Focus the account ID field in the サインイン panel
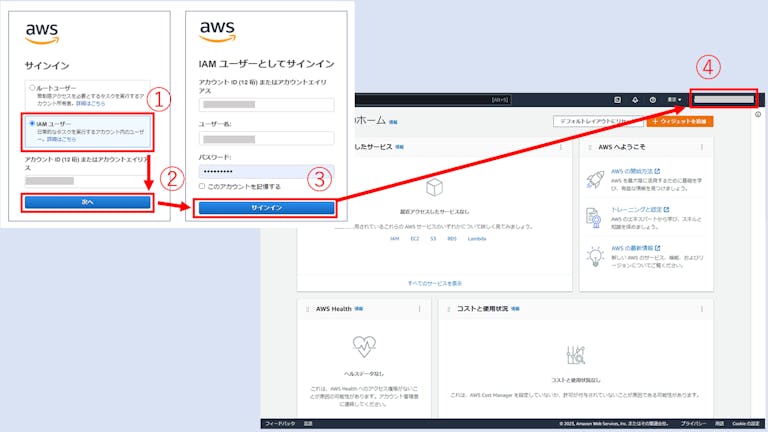 click(x=86, y=181)
